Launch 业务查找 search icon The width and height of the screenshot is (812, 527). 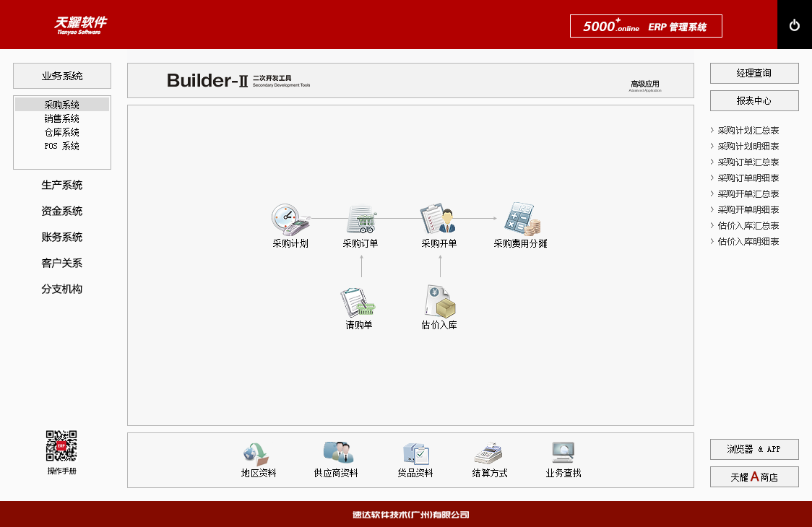point(563,453)
